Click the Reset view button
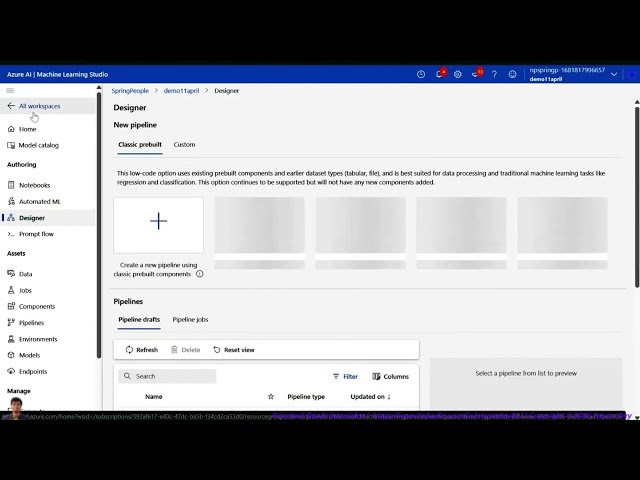 pos(234,350)
